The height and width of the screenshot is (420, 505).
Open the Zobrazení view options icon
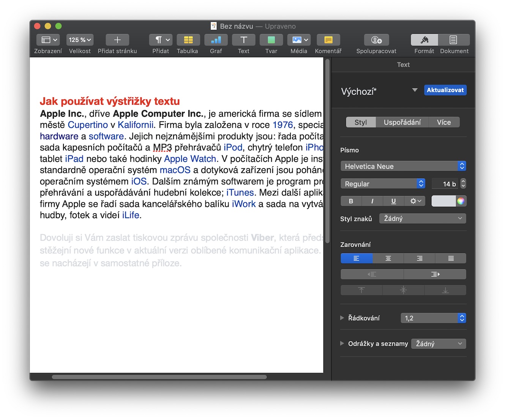click(x=48, y=40)
